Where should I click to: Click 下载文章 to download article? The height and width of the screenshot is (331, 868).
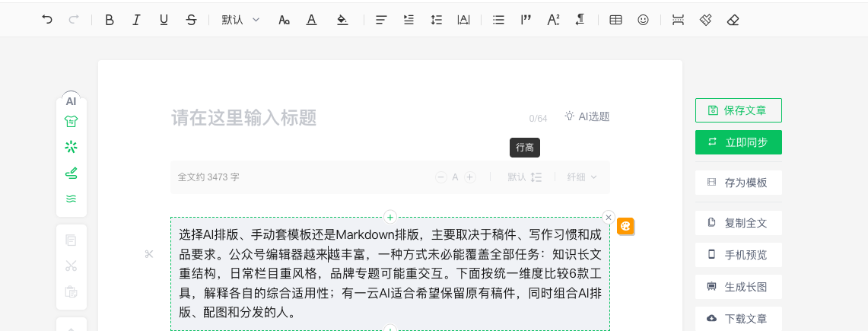point(739,319)
